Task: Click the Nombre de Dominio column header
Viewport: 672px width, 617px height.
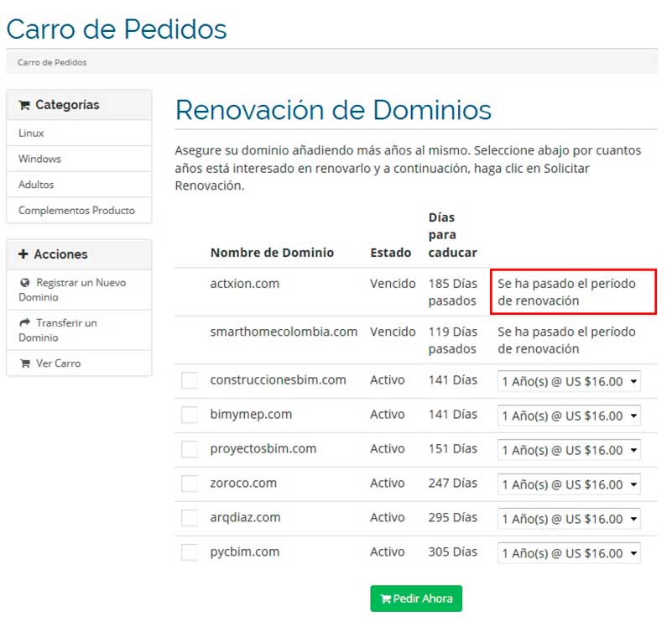Action: [272, 253]
